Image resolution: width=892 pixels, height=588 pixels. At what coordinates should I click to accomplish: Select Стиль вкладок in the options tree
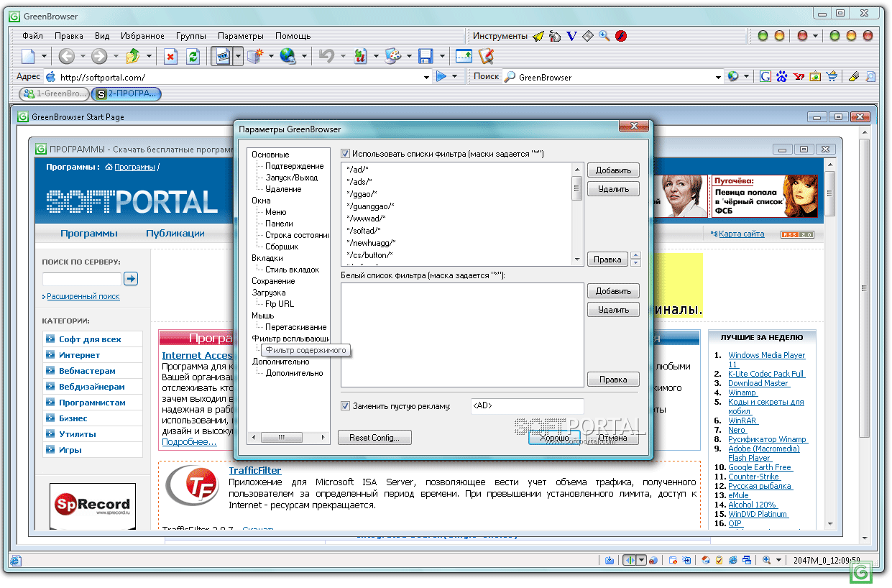click(292, 270)
